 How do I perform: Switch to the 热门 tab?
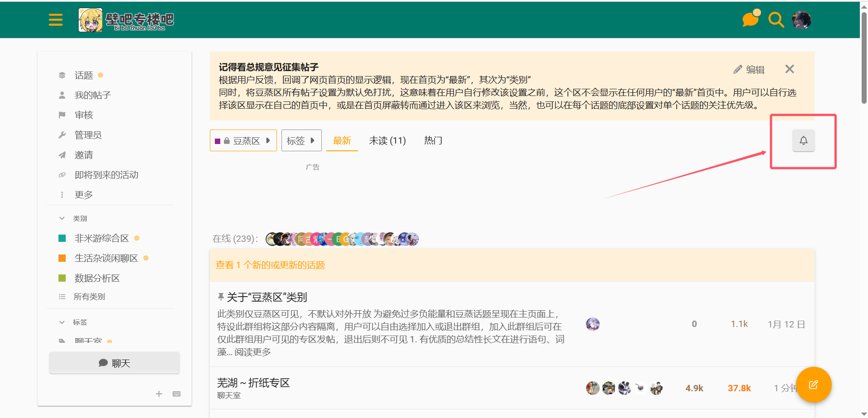pos(433,140)
